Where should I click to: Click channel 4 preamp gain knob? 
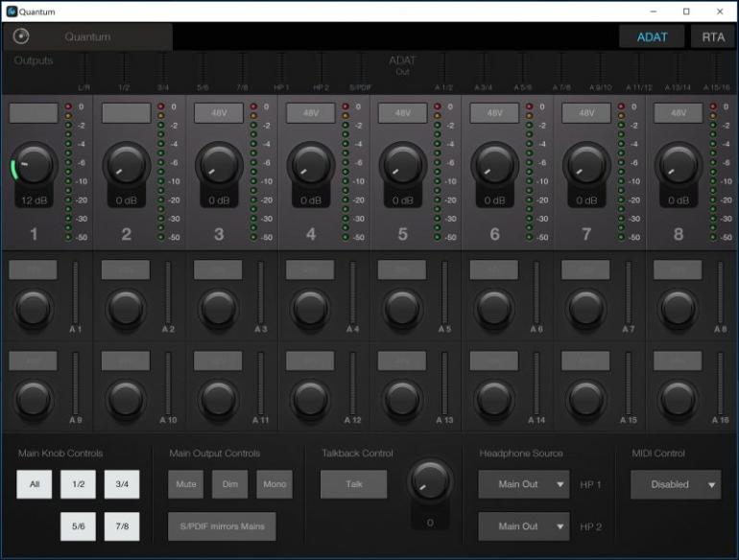pyautogui.click(x=311, y=164)
